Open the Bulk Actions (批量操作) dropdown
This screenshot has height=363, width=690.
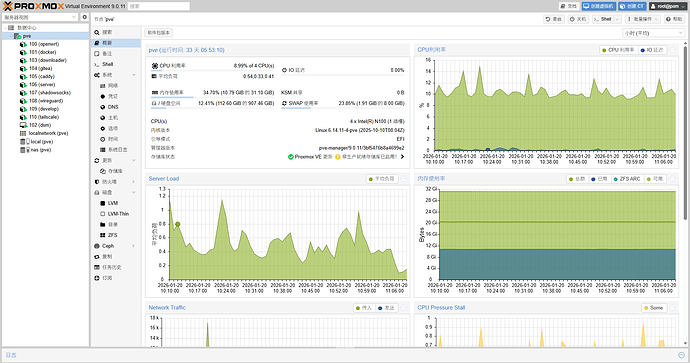coord(642,19)
